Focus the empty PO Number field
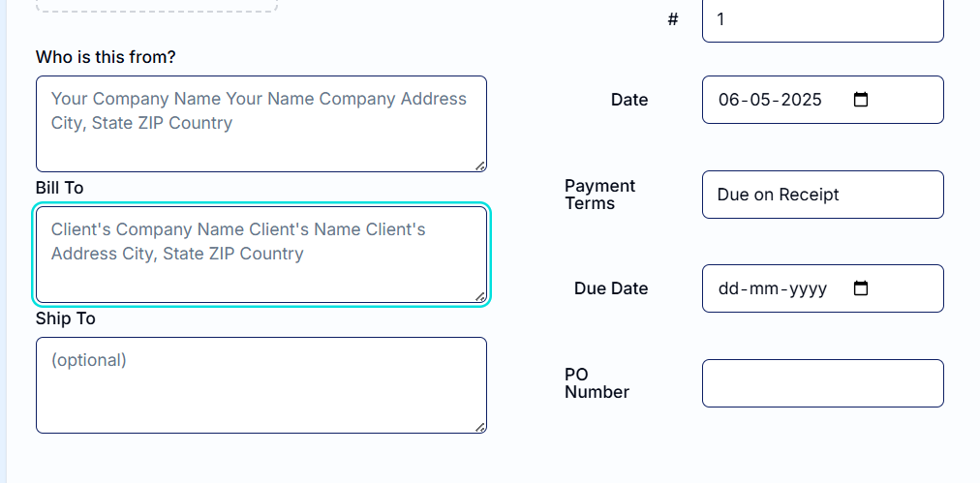980x483 pixels. pyautogui.click(x=822, y=383)
